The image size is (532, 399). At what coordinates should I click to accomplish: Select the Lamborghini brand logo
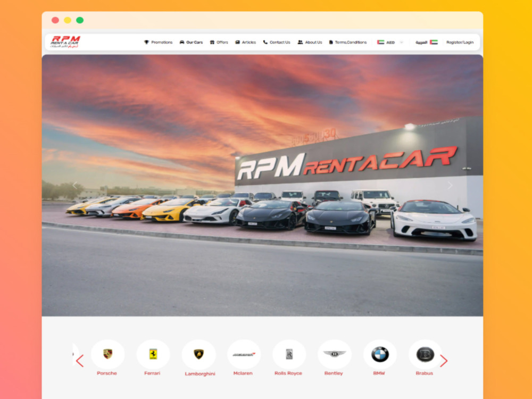198,354
